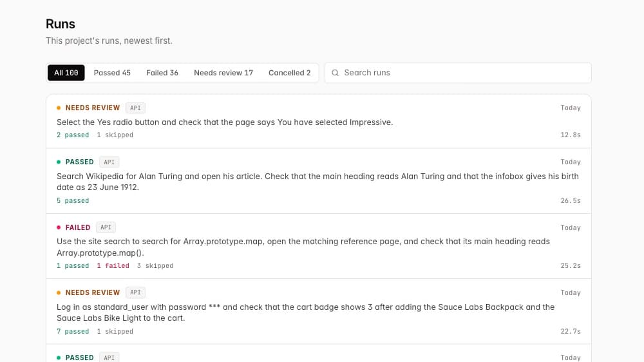Click NEEDS REVIEW status on Yes radio run

click(x=92, y=108)
